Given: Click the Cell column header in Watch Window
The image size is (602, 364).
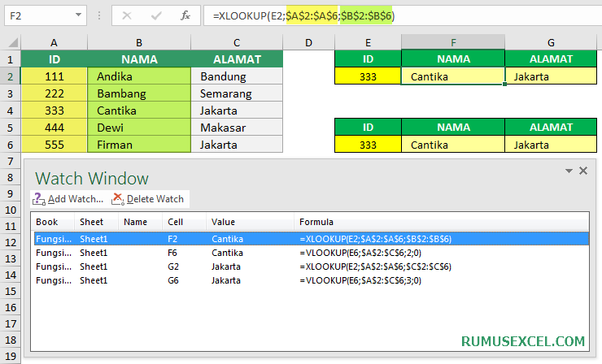Looking at the screenshot, I should (185, 222).
